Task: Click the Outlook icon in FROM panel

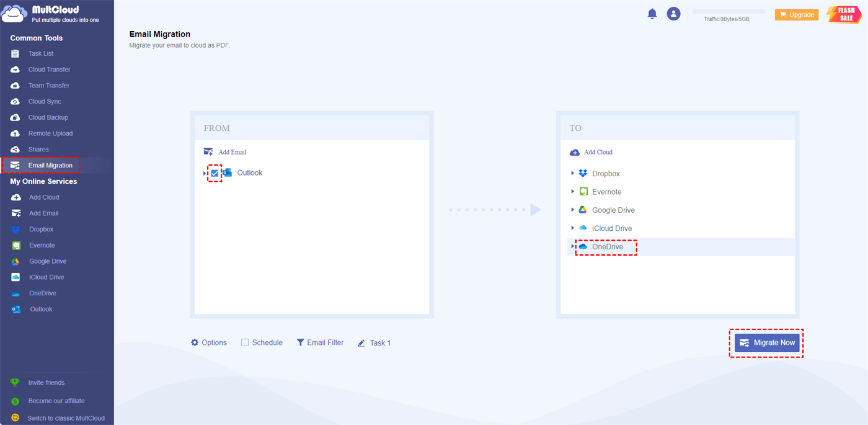Action: click(227, 173)
